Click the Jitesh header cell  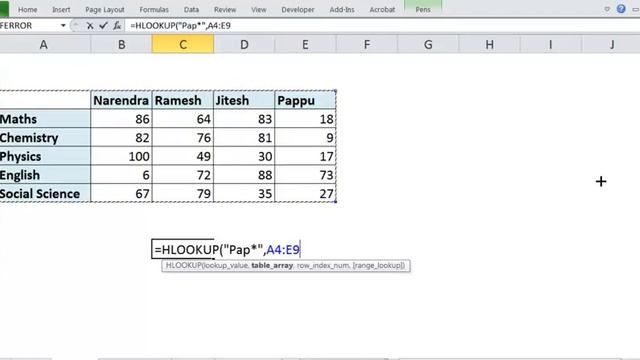tap(244, 100)
